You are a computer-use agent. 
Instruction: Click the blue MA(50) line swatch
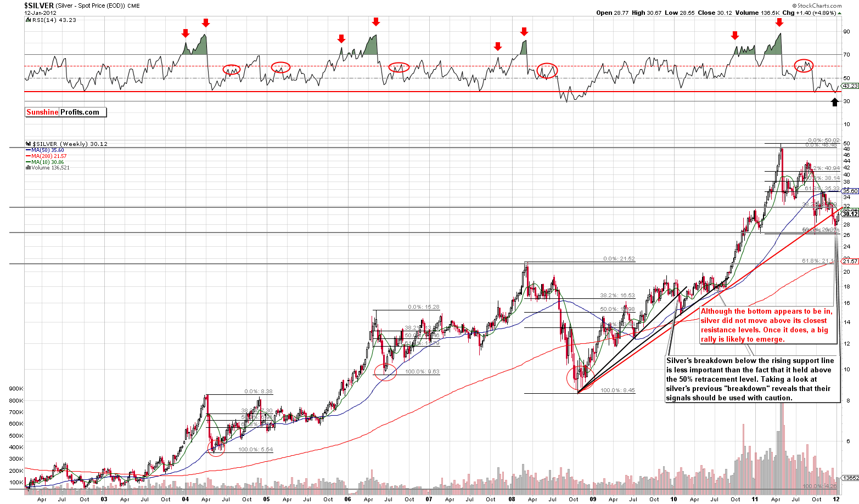[27, 150]
